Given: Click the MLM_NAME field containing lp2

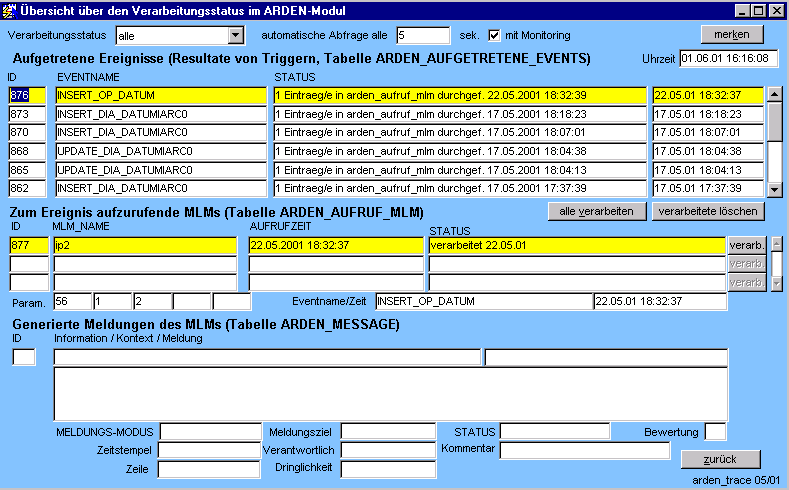Looking at the screenshot, I should pos(144,245).
